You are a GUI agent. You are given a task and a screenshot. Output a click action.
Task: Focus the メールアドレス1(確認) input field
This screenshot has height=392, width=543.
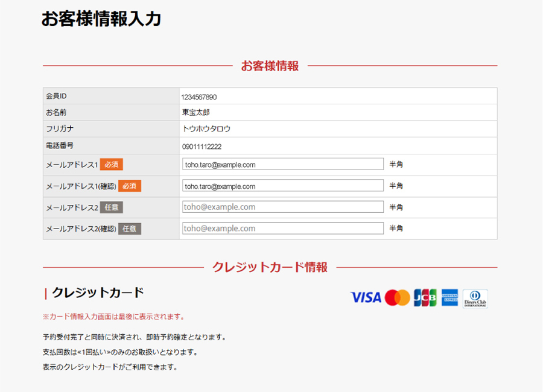click(282, 186)
